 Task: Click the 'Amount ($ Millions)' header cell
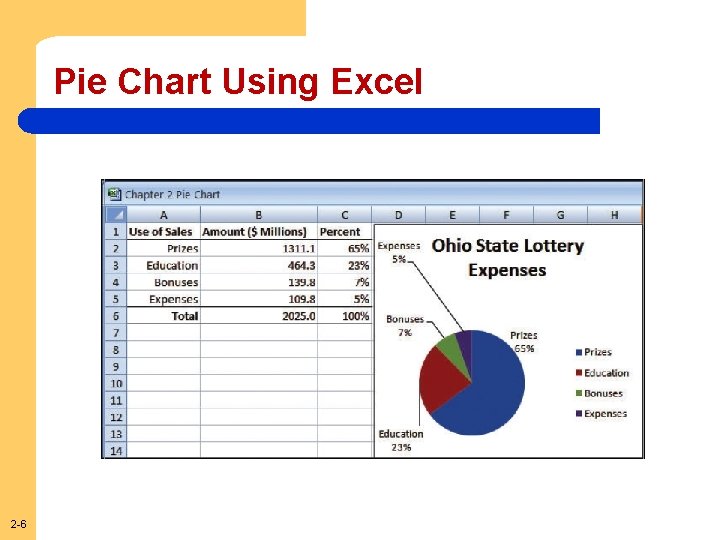click(259, 231)
